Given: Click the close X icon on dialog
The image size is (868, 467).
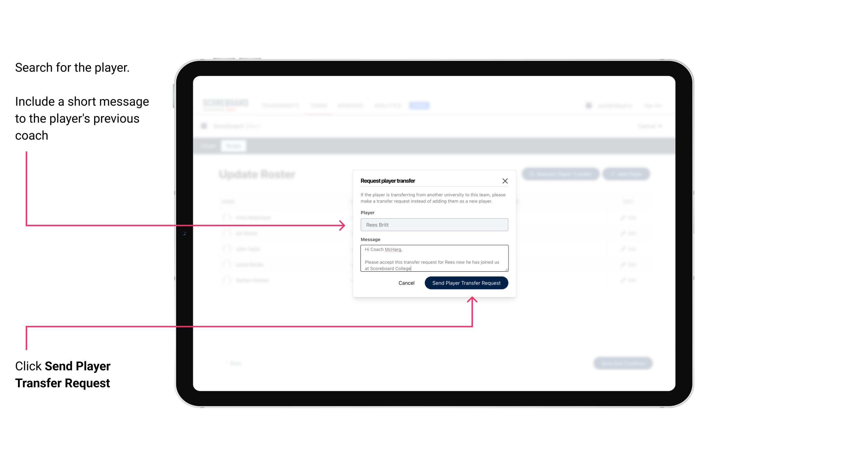Looking at the screenshot, I should point(505,181).
